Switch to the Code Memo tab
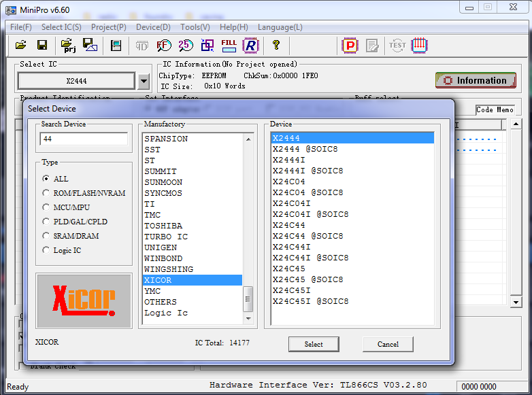This screenshot has width=532, height=395. pos(495,109)
